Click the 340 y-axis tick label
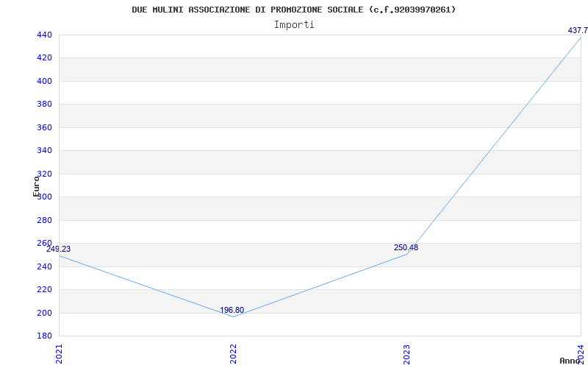This screenshot has width=588, height=368. click(44, 151)
